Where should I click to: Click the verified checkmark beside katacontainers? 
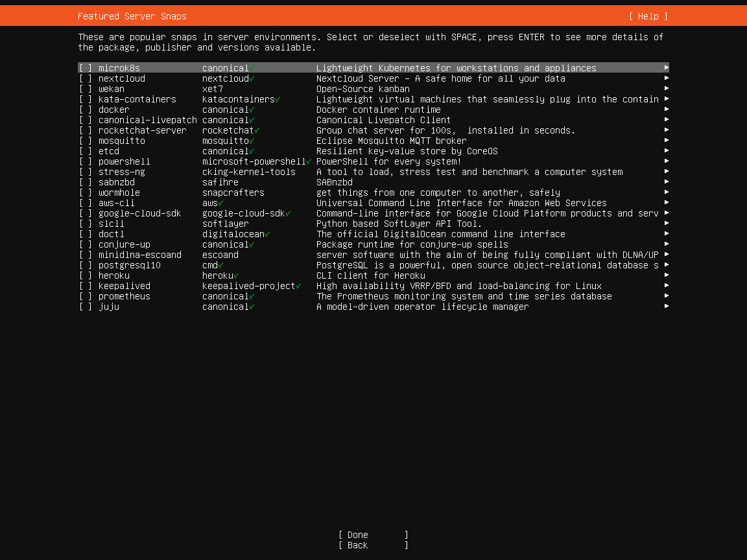coord(278,100)
